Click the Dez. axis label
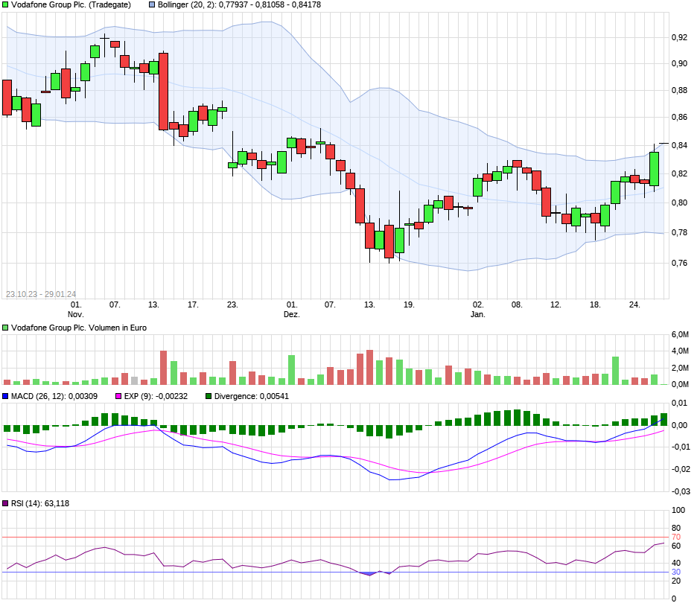 (x=292, y=314)
